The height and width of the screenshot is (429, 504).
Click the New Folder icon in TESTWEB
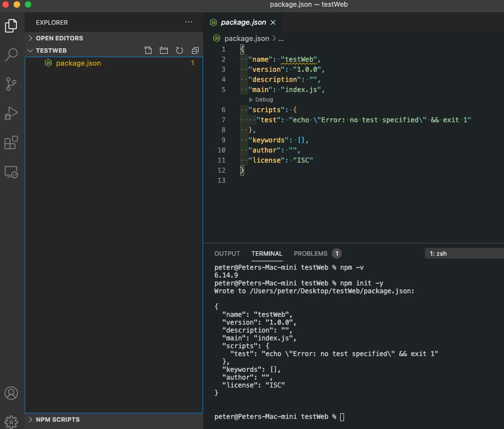click(164, 50)
